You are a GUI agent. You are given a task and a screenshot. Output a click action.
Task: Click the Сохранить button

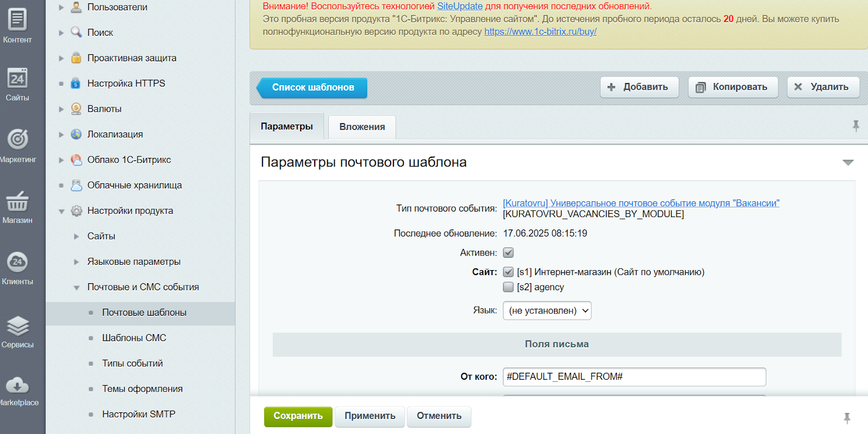click(x=298, y=417)
